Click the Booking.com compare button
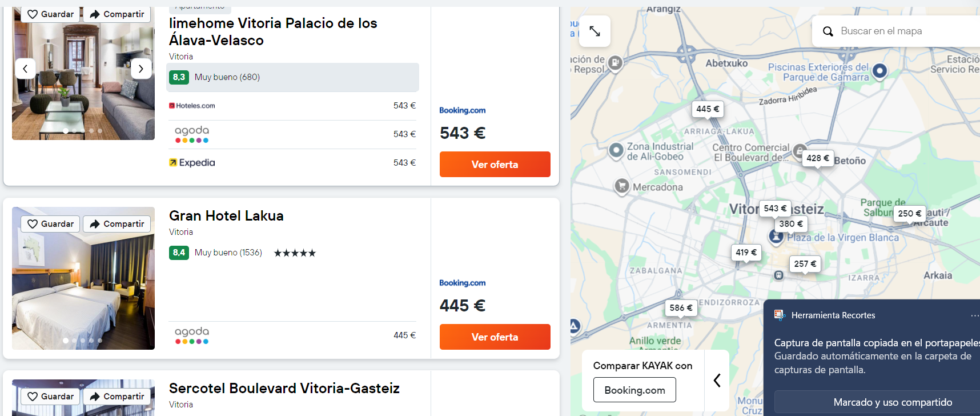This screenshot has width=980, height=416. point(634,390)
